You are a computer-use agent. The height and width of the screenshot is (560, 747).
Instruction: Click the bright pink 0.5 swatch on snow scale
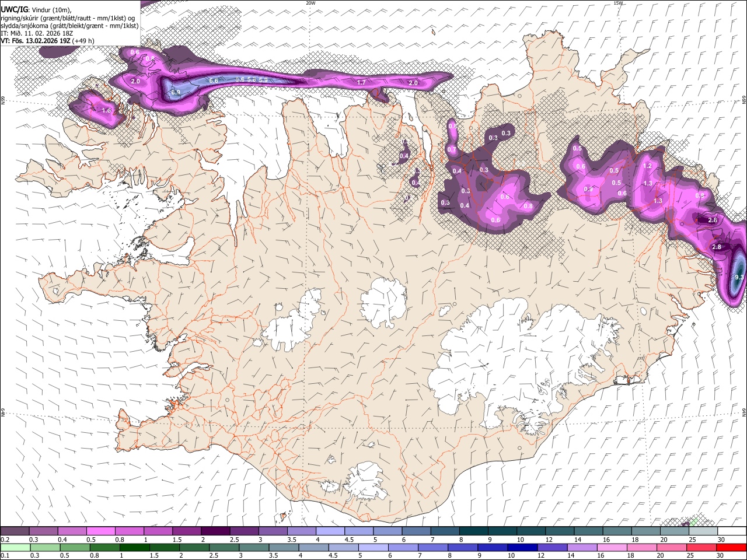(x=101, y=531)
